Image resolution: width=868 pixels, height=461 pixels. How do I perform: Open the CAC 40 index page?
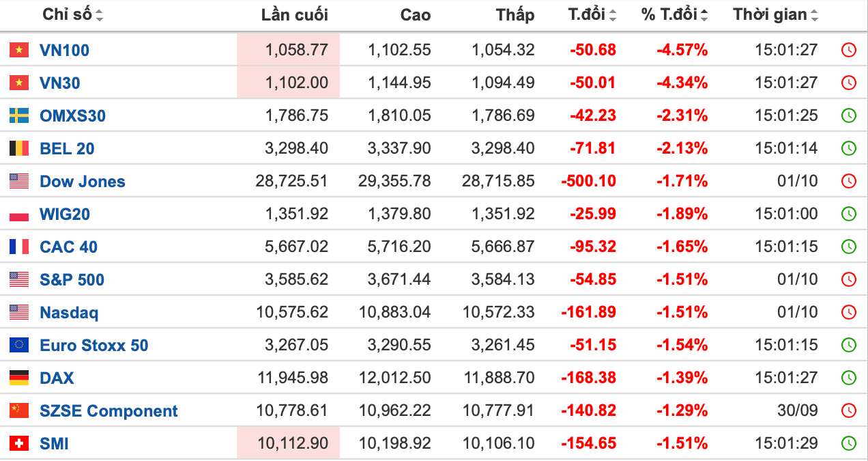coord(68,247)
